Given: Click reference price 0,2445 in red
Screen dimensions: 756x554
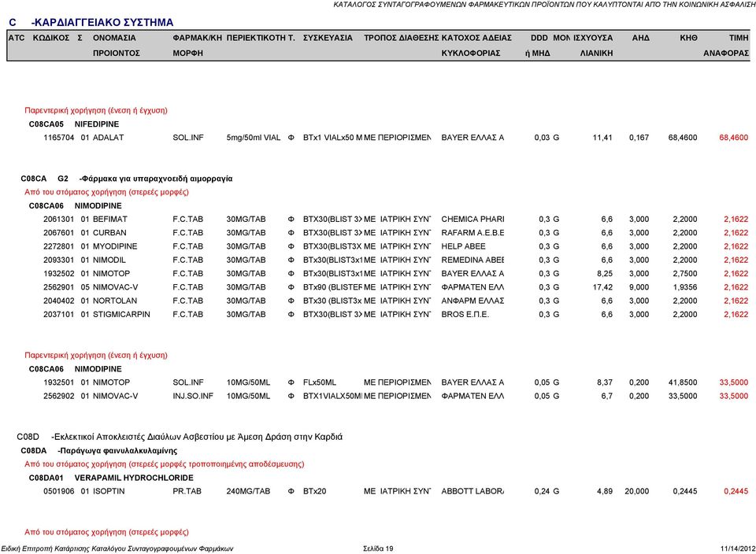Looking at the screenshot, I should pyautogui.click(x=736, y=491).
